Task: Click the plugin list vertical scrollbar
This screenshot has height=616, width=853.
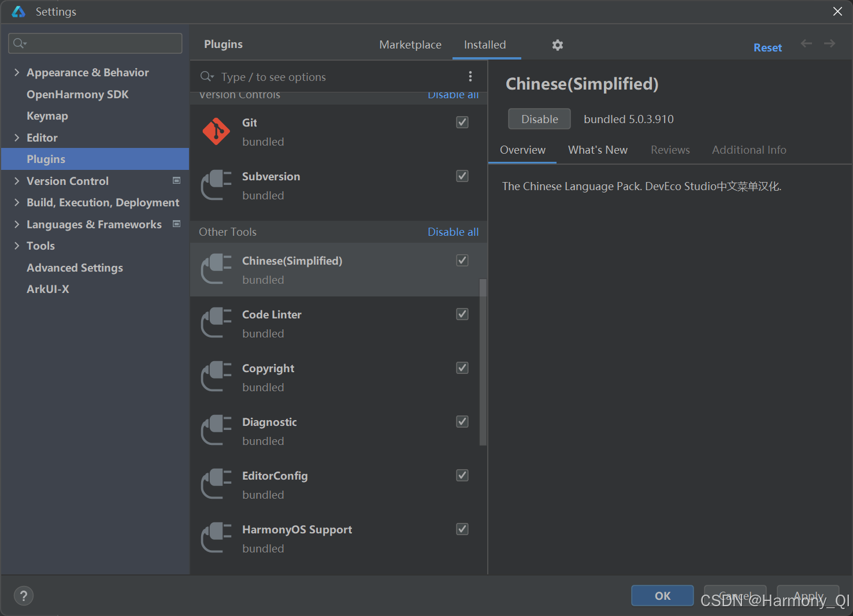Action: click(x=483, y=362)
